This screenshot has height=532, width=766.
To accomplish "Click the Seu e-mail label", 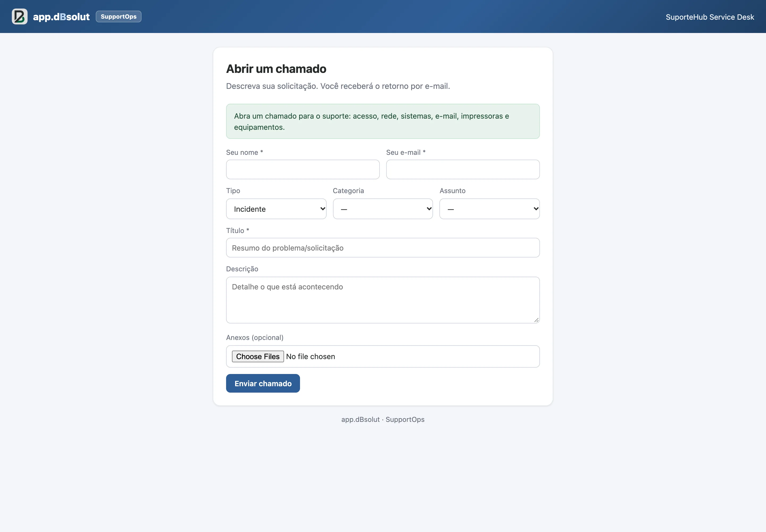I will (x=406, y=152).
